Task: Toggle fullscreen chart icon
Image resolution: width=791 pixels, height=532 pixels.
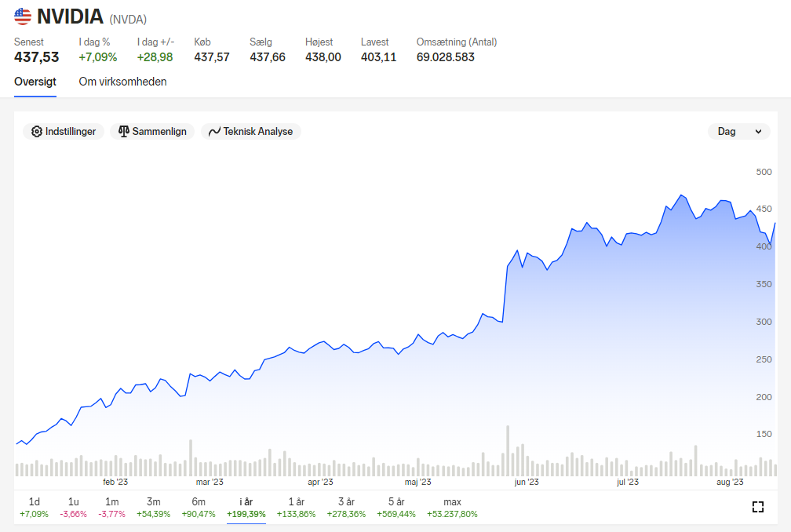Action: tap(758, 507)
